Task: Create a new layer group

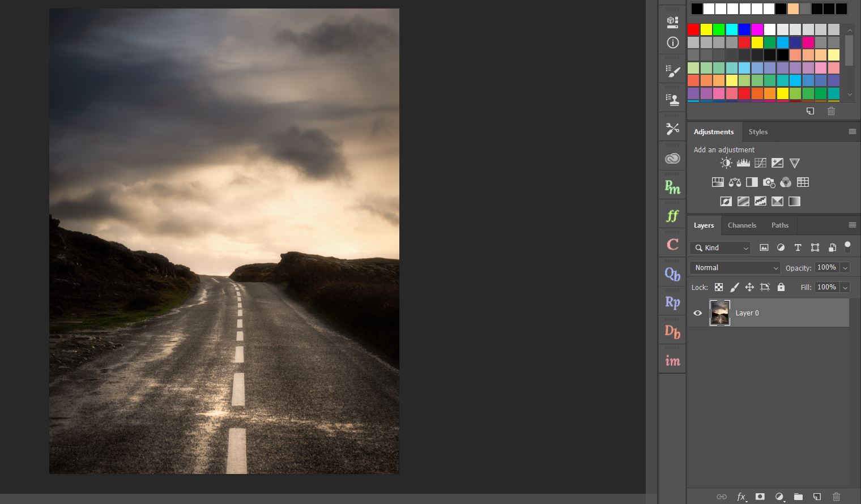Action: click(798, 497)
